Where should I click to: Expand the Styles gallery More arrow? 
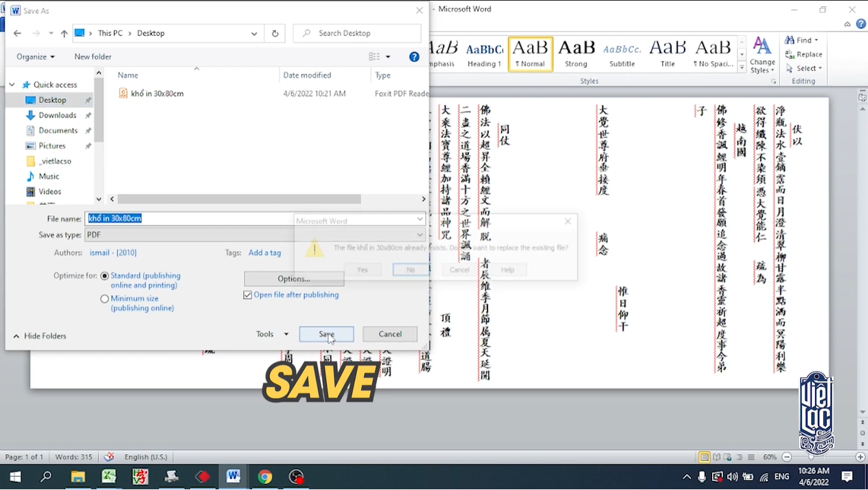coord(742,69)
